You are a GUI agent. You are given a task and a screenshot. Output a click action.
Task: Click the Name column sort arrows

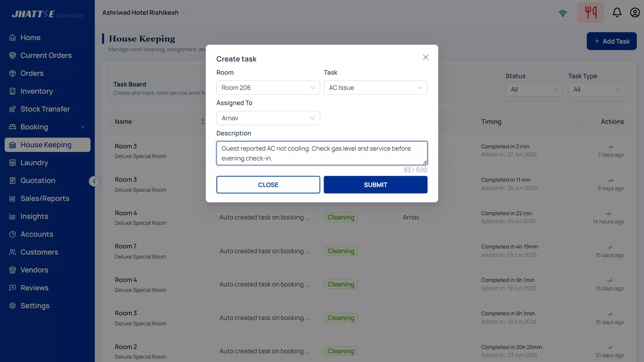pos(202,122)
